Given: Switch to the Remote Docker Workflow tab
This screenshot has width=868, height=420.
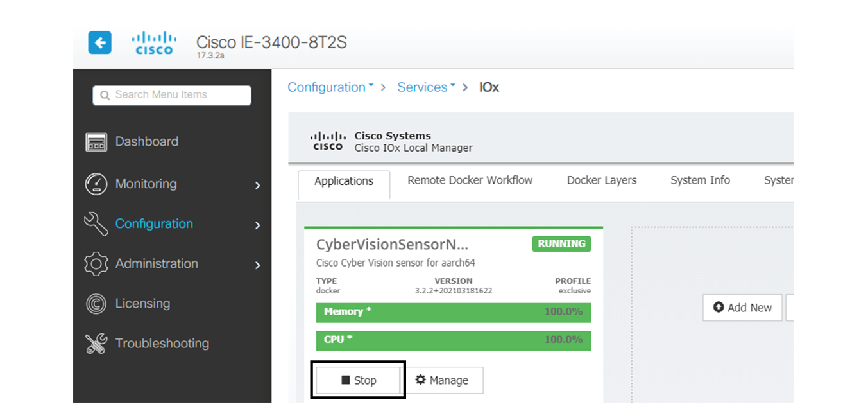Looking at the screenshot, I should 470,180.
